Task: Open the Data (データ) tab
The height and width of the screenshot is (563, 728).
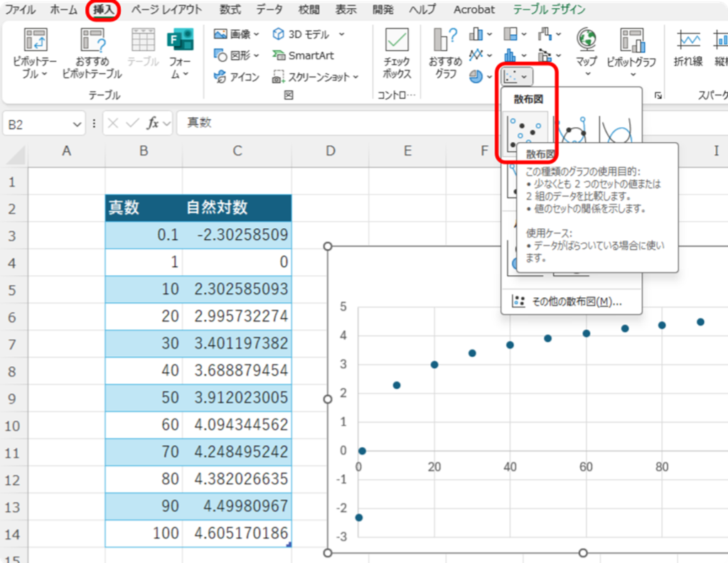Action: (x=269, y=9)
